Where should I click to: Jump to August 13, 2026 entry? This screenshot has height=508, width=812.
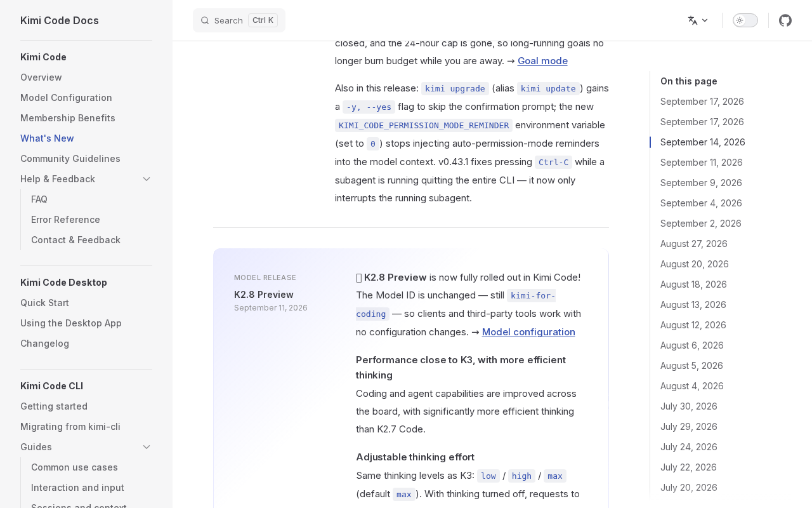click(693, 305)
